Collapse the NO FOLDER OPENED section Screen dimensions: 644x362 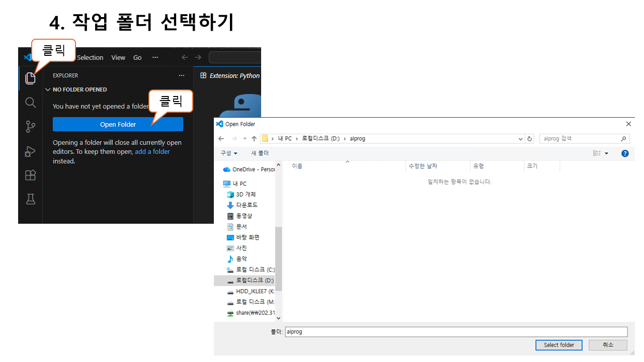click(x=48, y=89)
